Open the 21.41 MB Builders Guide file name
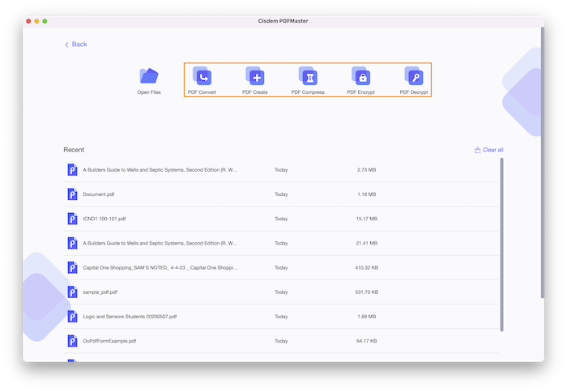This screenshot has height=392, width=567. click(160, 243)
